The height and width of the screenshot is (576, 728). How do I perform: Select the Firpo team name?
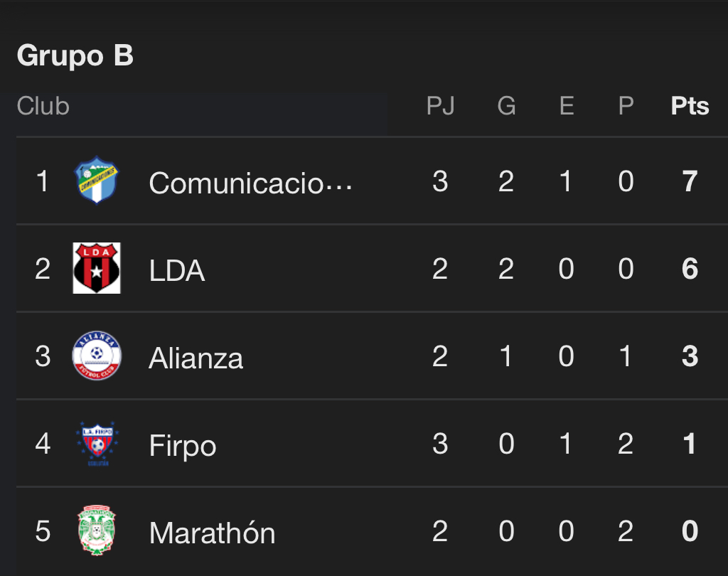(x=183, y=446)
